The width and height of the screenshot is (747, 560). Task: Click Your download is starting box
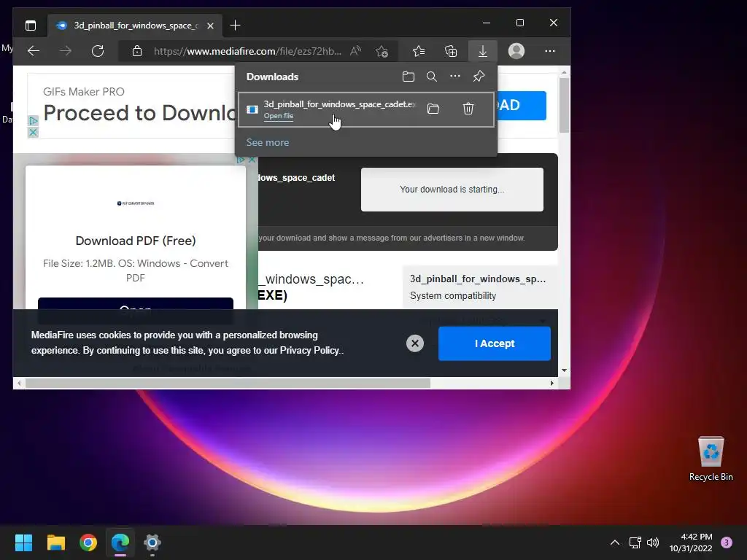452,190
